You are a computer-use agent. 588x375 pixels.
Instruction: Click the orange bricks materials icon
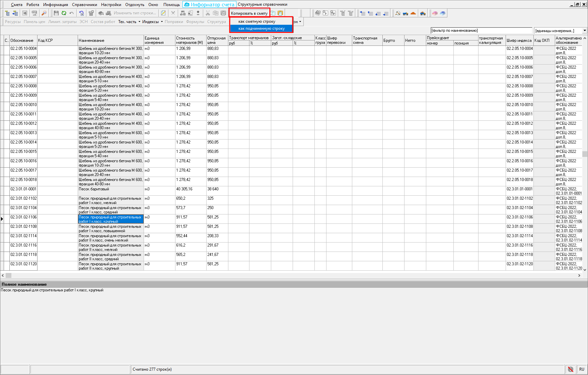413,13
